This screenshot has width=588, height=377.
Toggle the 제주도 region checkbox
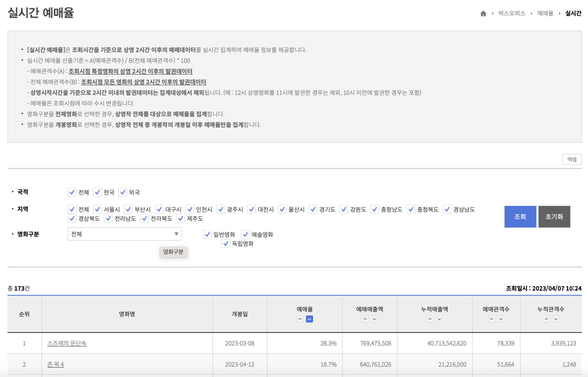coord(181,218)
